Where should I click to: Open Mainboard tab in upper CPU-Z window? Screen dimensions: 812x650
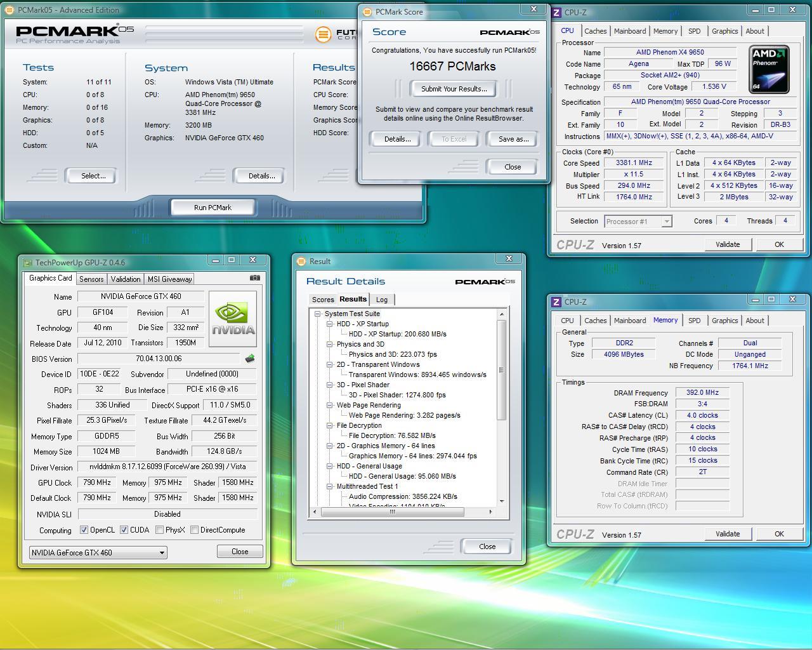coord(630,31)
